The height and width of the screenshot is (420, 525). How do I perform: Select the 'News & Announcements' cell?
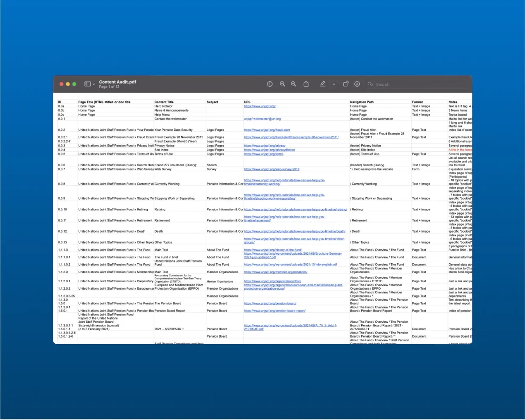[x=171, y=110]
